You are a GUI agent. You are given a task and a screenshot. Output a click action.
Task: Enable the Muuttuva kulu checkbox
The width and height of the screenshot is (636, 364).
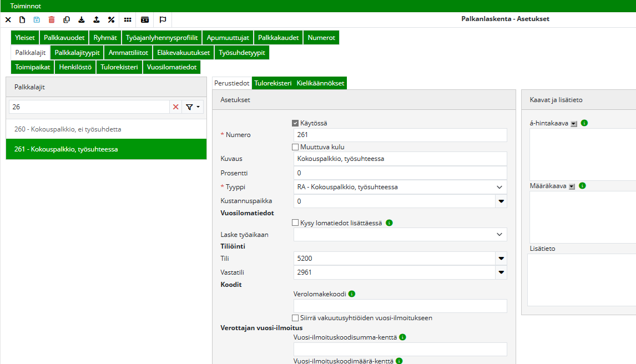pos(295,147)
